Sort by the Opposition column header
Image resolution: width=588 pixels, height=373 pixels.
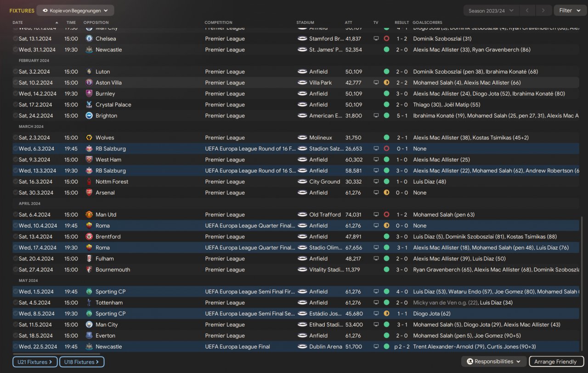click(96, 23)
